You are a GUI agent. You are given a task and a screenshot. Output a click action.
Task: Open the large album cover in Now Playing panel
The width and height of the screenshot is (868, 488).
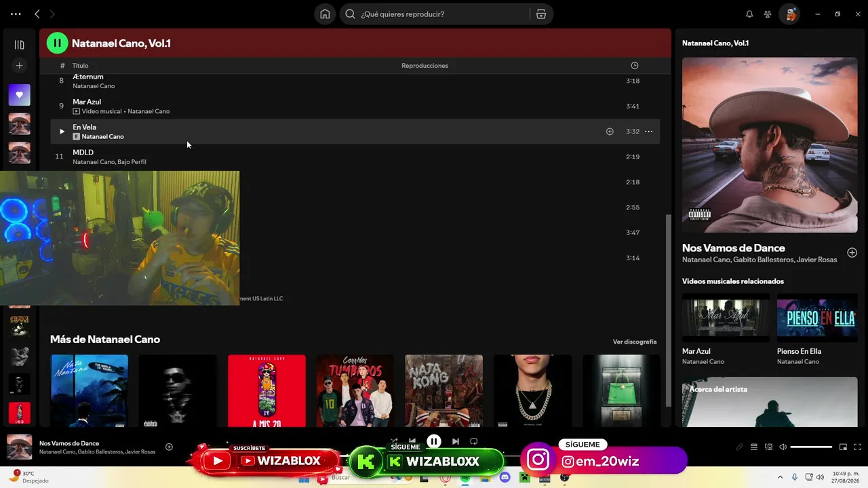coord(770,145)
